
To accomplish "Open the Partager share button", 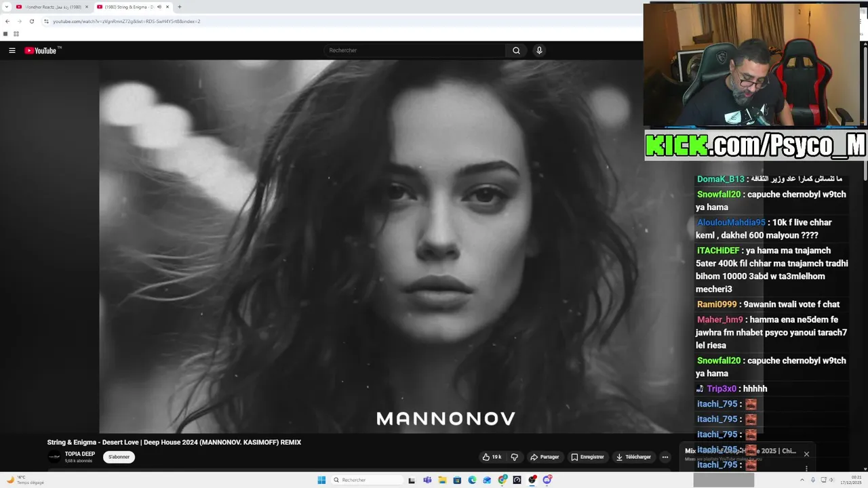I will pos(545,457).
